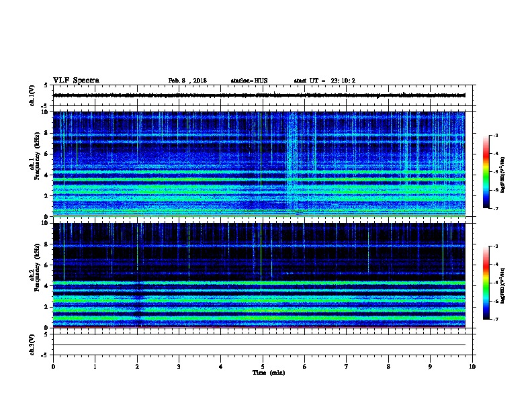The height and width of the screenshot is (411, 532).
Task: Click time axis tick label "9"
Action: 430,367
